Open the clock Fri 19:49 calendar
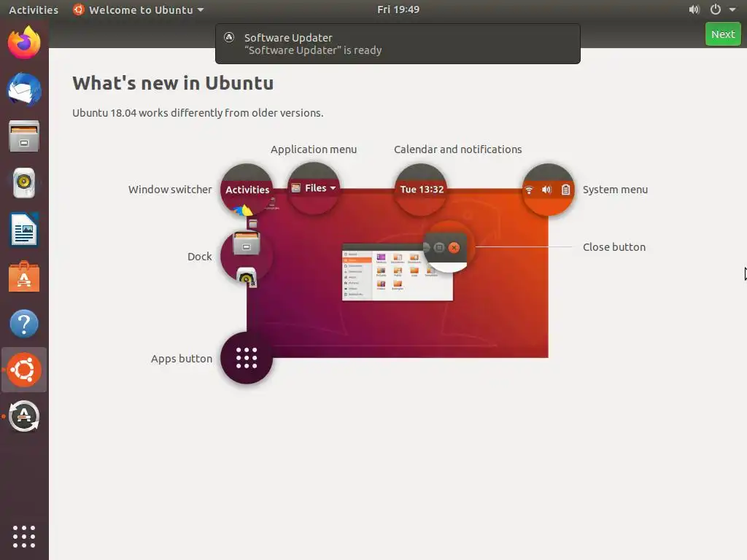The image size is (747, 560). coord(398,9)
